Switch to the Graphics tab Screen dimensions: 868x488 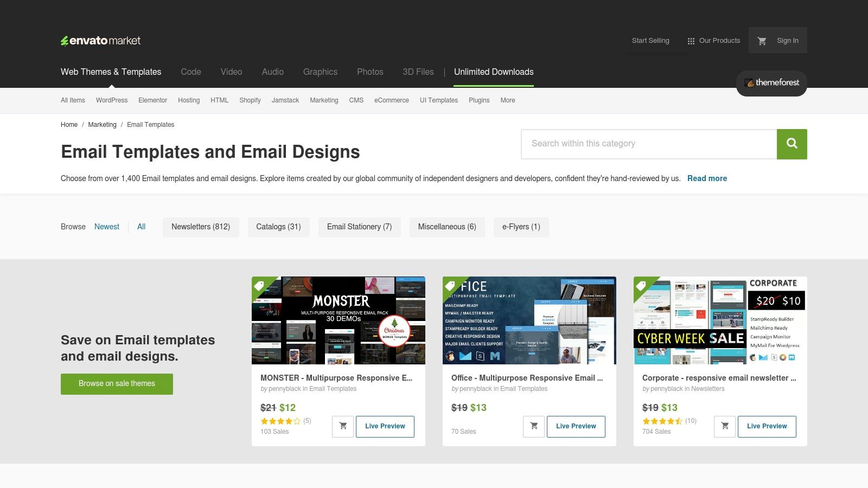tap(320, 72)
